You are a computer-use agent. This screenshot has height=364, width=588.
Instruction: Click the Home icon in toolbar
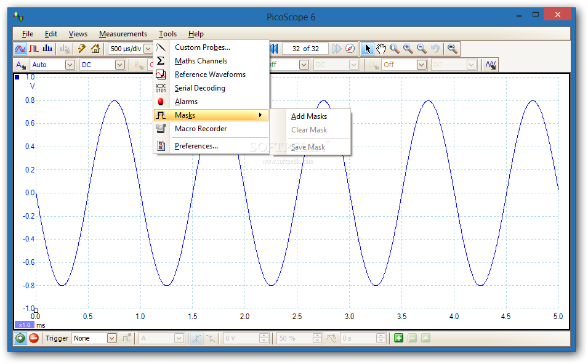(x=95, y=49)
